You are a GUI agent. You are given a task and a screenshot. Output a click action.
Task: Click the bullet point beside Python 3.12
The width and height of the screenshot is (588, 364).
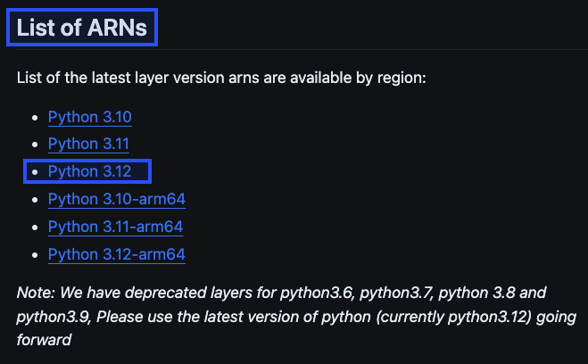coord(35,172)
